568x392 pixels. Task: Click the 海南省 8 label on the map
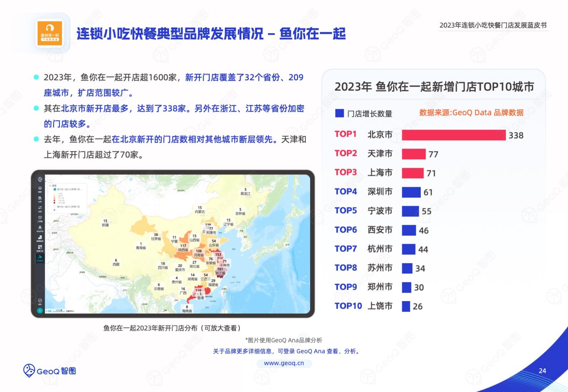click(187, 309)
